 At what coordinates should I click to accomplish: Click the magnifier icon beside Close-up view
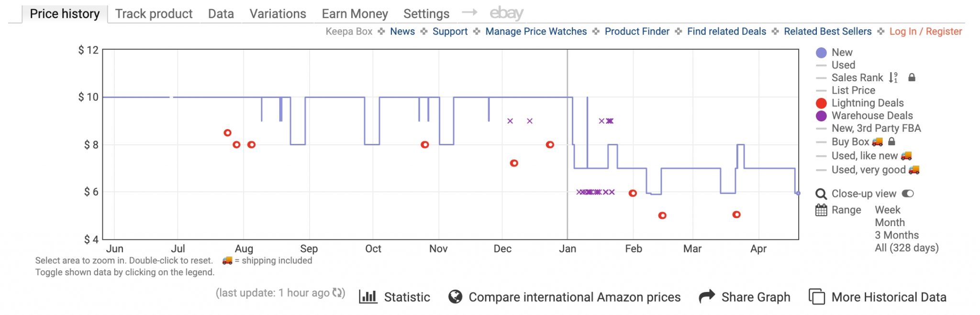pyautogui.click(x=821, y=194)
